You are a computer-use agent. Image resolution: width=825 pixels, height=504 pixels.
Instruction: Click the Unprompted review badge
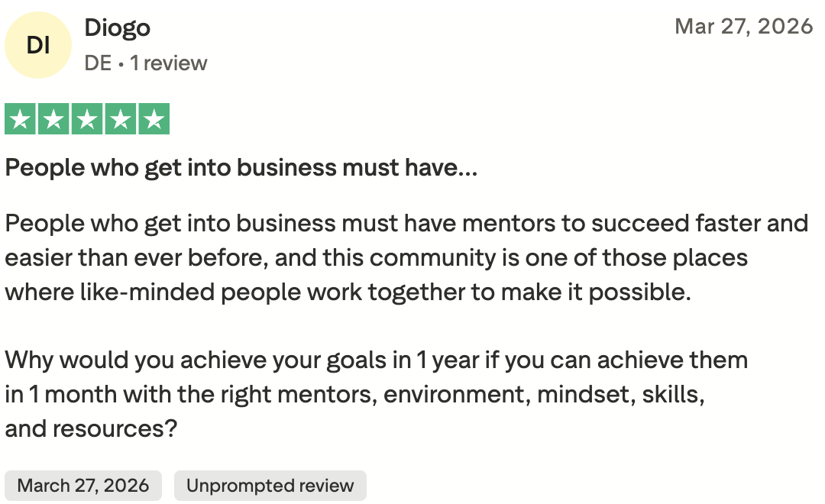click(x=270, y=486)
